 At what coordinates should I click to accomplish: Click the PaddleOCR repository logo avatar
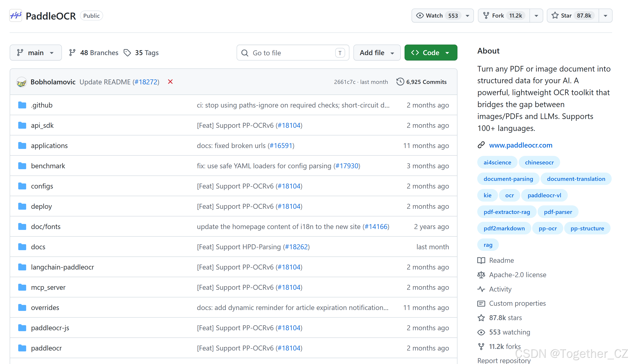(16, 16)
